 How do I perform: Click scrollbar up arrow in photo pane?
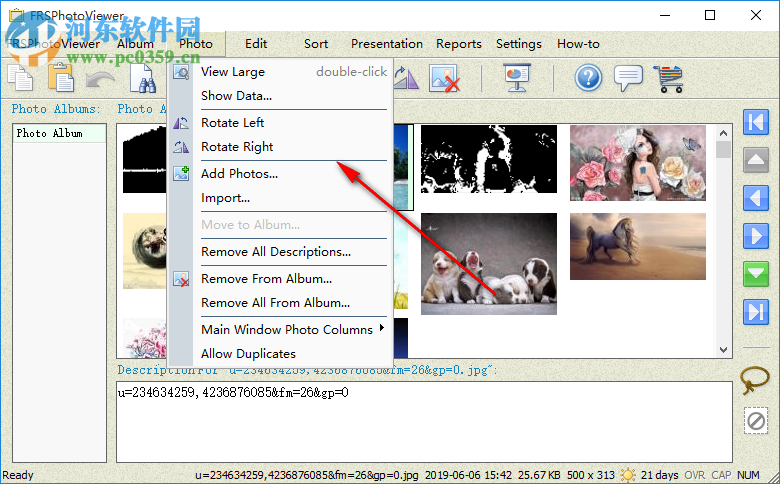(x=723, y=133)
